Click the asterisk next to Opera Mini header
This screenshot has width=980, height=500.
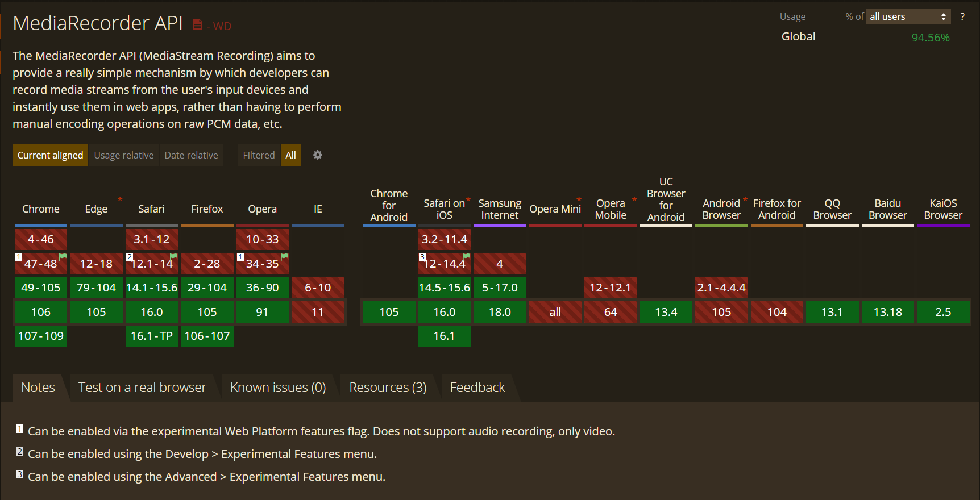coord(579,199)
